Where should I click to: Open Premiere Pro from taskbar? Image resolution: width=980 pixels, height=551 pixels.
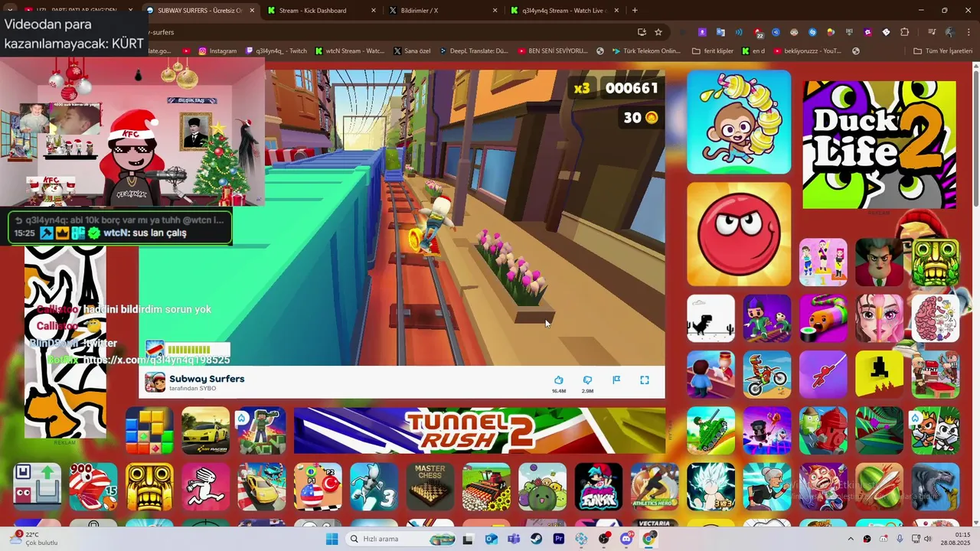559,539
